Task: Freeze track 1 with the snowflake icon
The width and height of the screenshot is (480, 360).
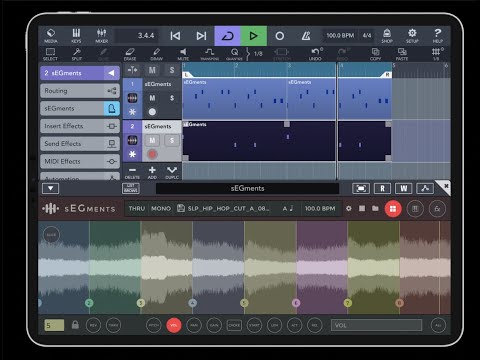Action: pyautogui.click(x=132, y=112)
